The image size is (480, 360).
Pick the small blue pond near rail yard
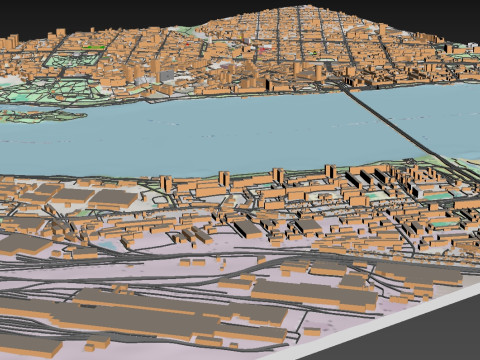[x=106, y=246]
